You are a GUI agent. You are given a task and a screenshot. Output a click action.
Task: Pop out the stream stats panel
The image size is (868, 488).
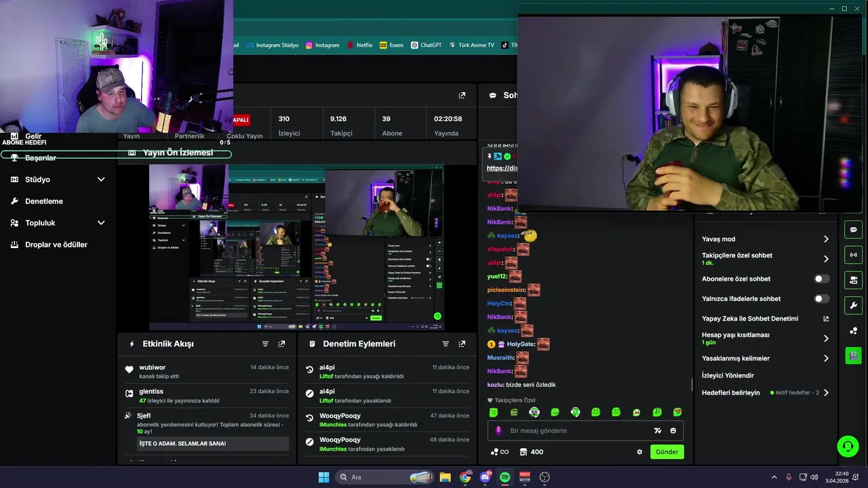point(462,96)
